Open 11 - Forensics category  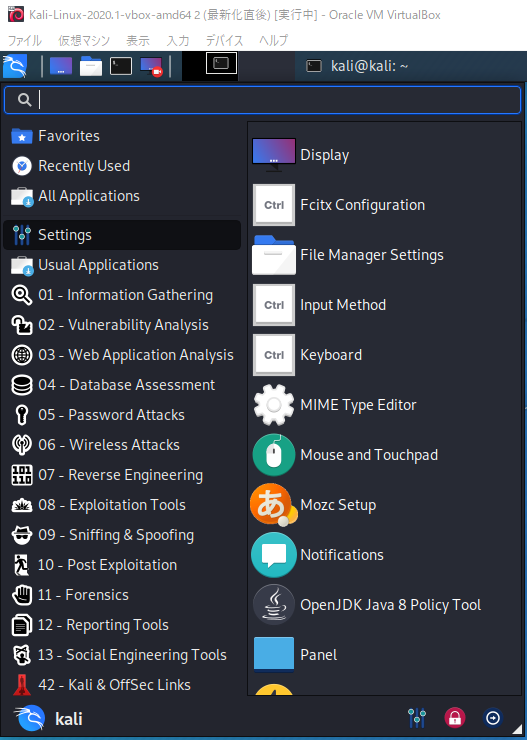tap(122, 595)
